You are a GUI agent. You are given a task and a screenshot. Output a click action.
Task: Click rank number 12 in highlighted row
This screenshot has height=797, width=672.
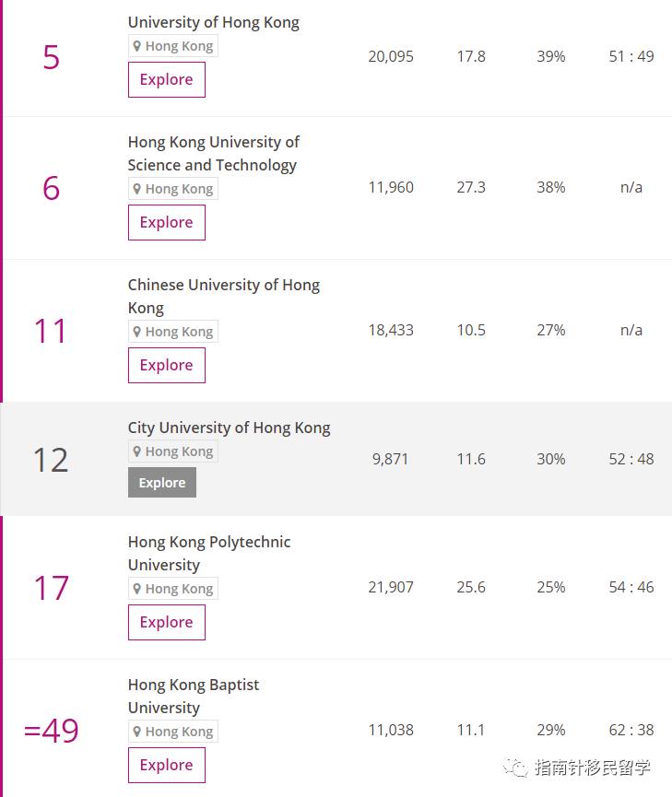coord(51,461)
